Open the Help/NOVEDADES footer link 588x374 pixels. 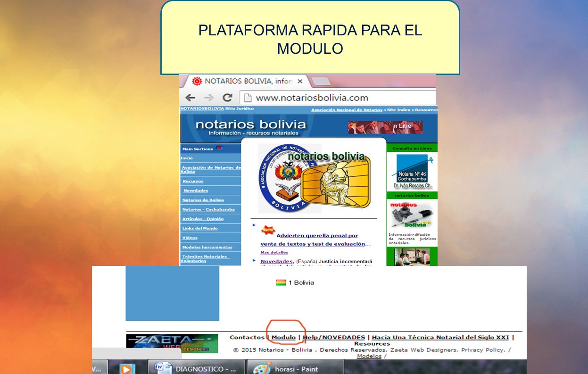334,337
